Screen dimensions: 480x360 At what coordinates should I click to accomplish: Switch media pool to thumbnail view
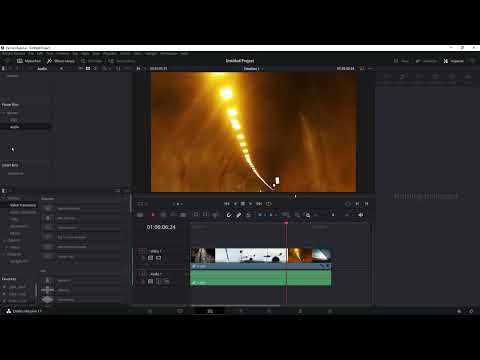point(88,68)
